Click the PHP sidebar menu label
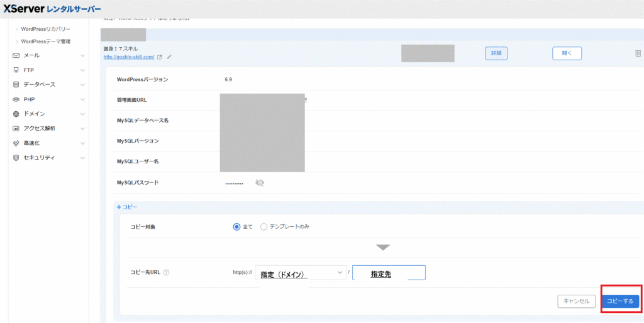The image size is (644, 323). pyautogui.click(x=30, y=99)
